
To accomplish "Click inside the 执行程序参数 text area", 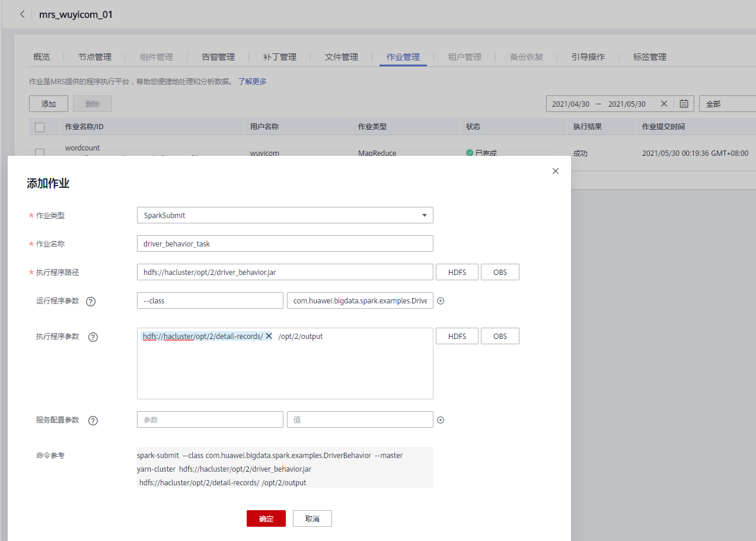I will [x=285, y=363].
